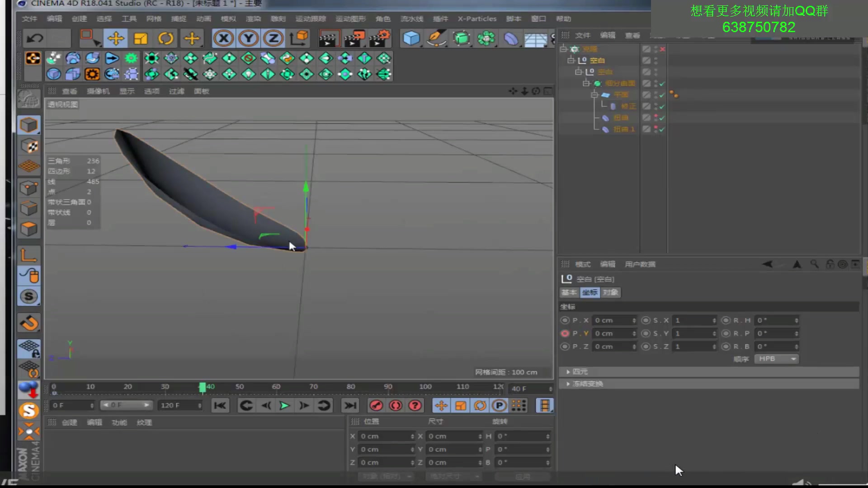Activate the Scale tool
868x488 pixels.
(x=141, y=38)
